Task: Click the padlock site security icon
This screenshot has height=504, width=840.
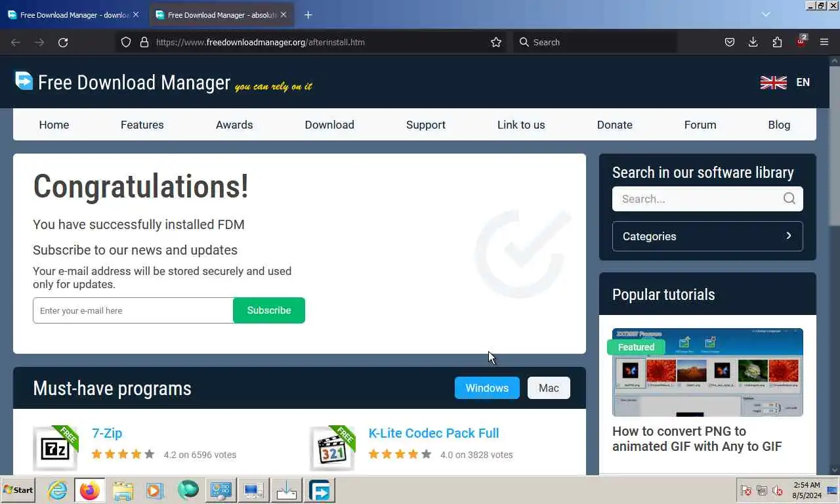Action: point(144,42)
